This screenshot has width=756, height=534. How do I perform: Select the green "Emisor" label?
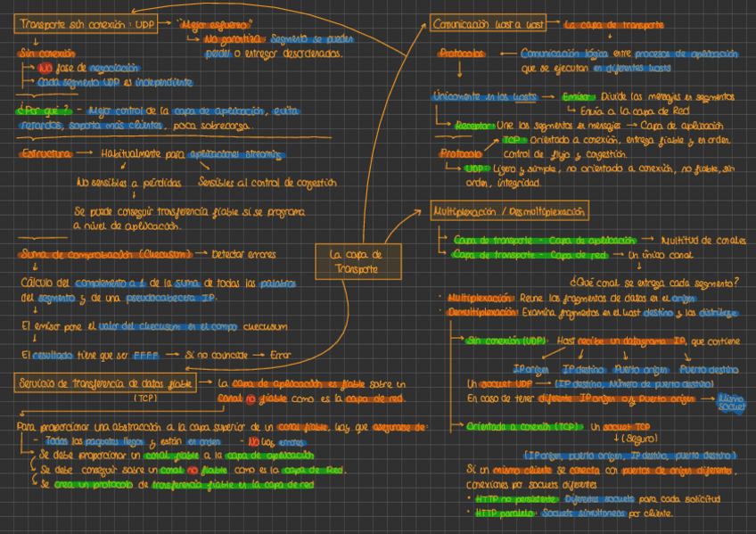coord(578,97)
